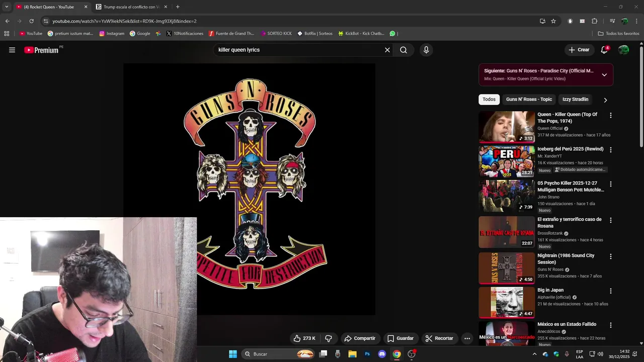644x362 pixels.
Task: Open the Google bookmark
Action: pos(140,34)
